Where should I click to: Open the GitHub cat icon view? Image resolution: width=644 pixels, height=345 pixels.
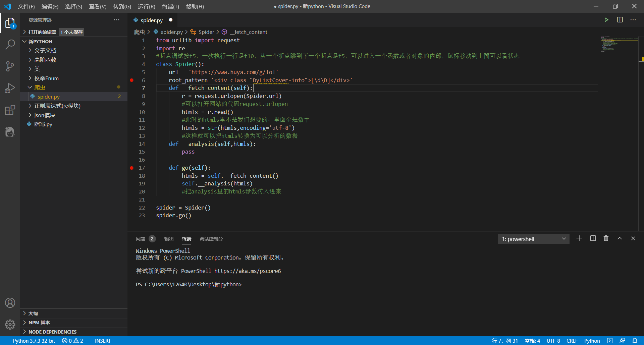pyautogui.click(x=10, y=132)
